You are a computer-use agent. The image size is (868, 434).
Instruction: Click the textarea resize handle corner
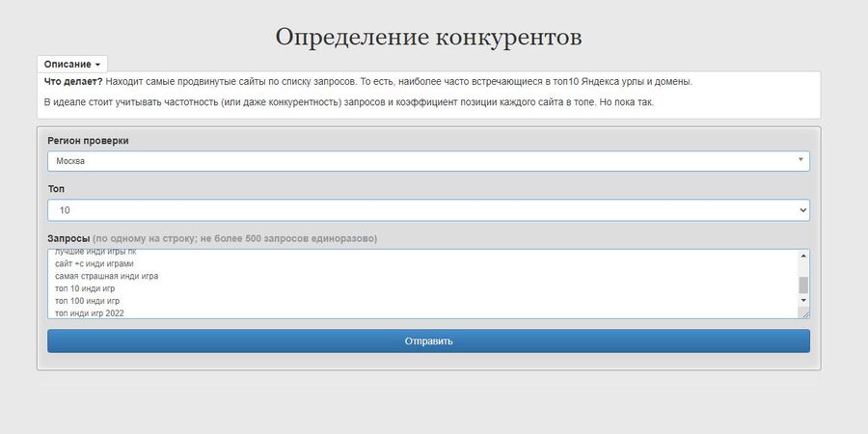pos(803,312)
